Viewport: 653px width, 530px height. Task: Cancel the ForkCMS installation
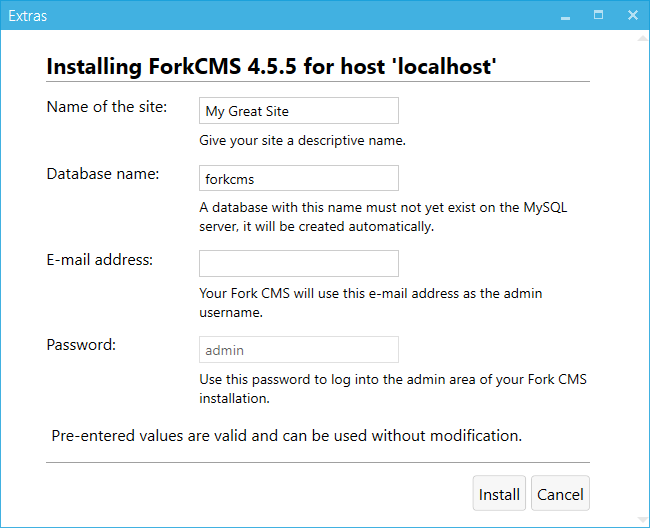tap(560, 493)
